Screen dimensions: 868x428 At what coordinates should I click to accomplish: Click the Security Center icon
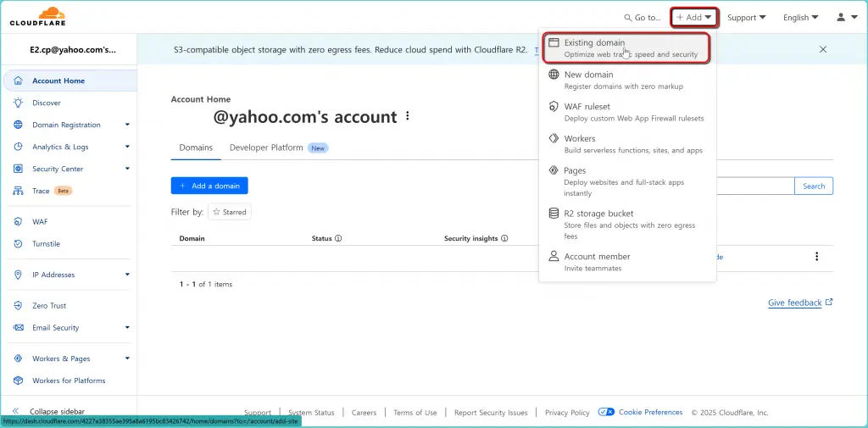click(x=19, y=169)
